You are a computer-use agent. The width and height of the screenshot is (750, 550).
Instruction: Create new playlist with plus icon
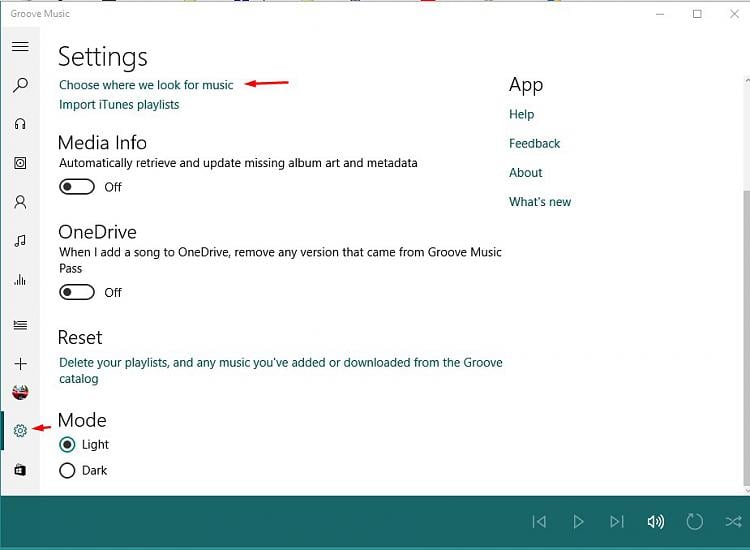(x=20, y=364)
